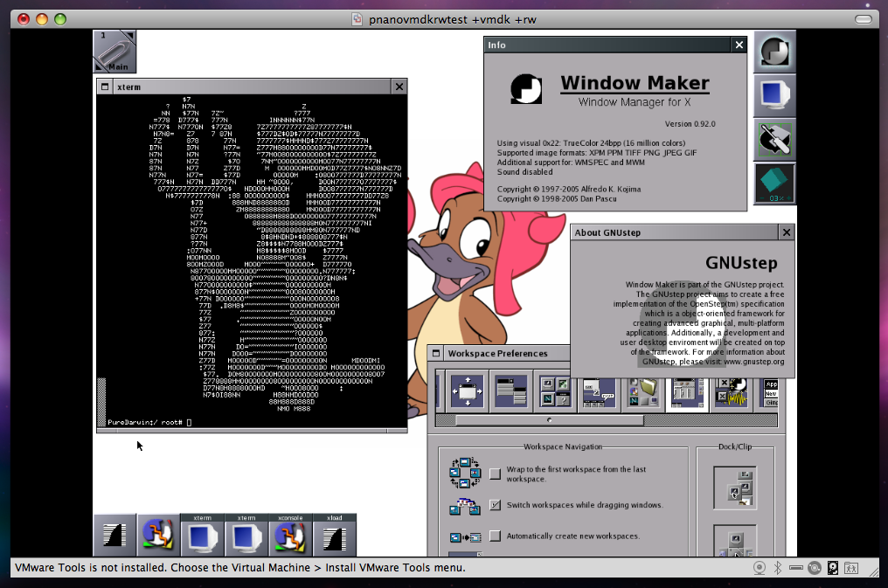The height and width of the screenshot is (588, 888).
Task: Click the Window Maker logo dock icon
Action: point(774,52)
